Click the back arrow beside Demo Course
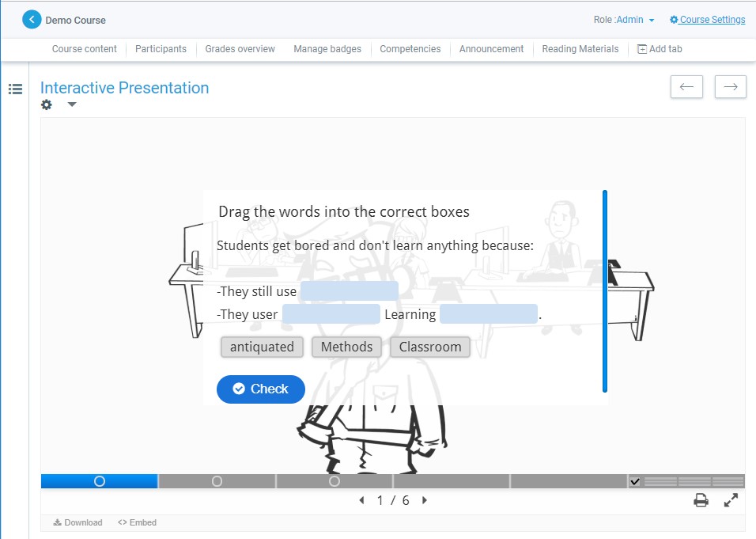The height and width of the screenshot is (539, 756). coord(32,20)
